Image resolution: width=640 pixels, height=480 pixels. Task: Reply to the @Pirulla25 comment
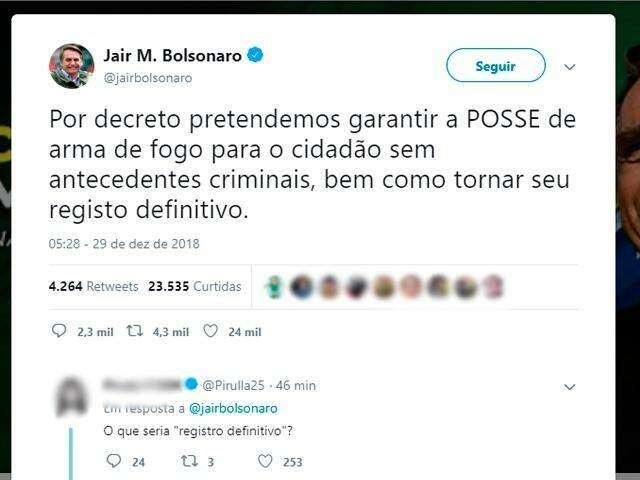pyautogui.click(x=113, y=461)
